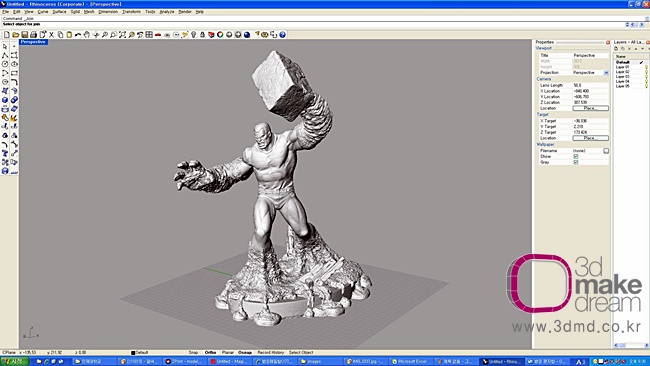Save the model with the floppy icon

pos(24,35)
